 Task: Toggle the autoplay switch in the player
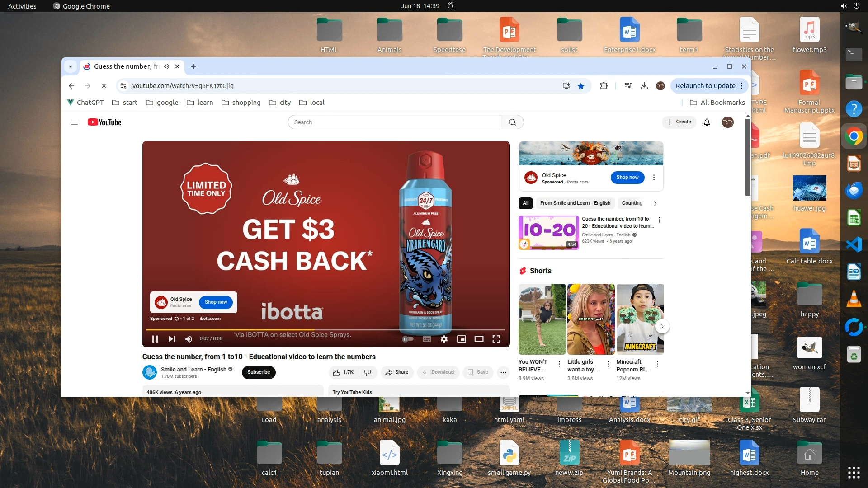click(x=407, y=339)
